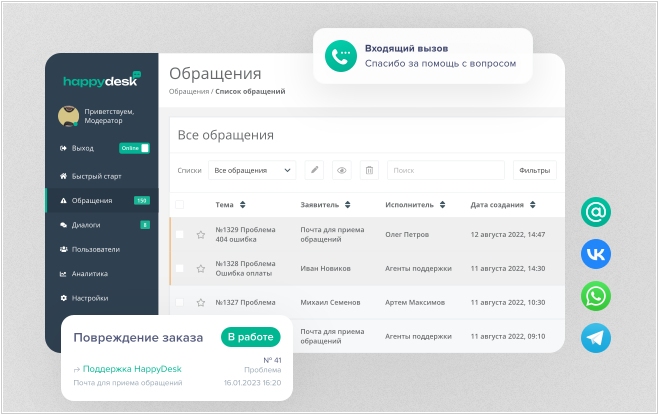Click applicant Михаил Семенов
This screenshot has height=414, width=658.
point(330,302)
